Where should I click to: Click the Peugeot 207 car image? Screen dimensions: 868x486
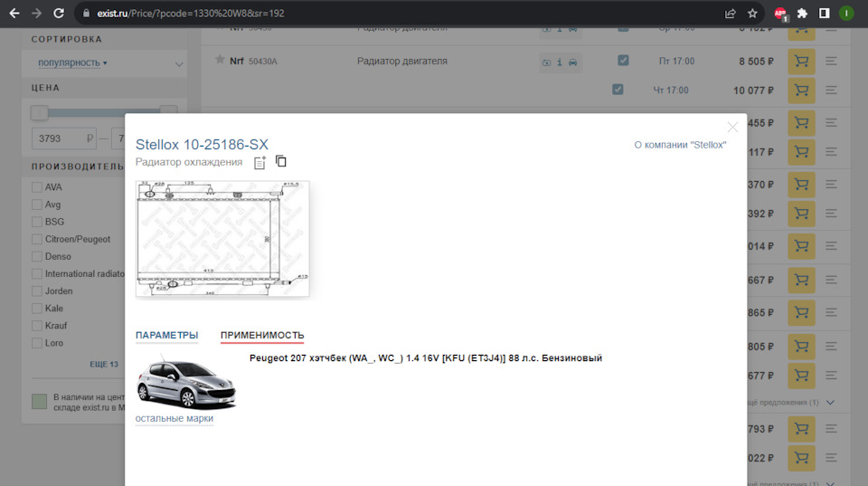pos(186,384)
